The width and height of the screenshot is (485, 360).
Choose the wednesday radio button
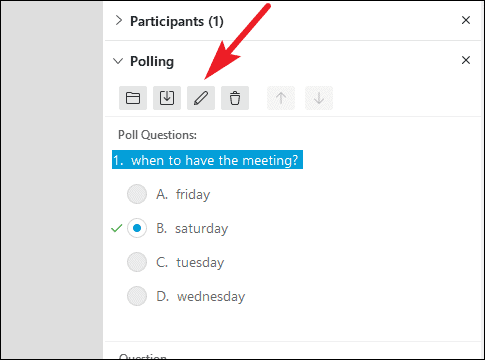click(137, 296)
